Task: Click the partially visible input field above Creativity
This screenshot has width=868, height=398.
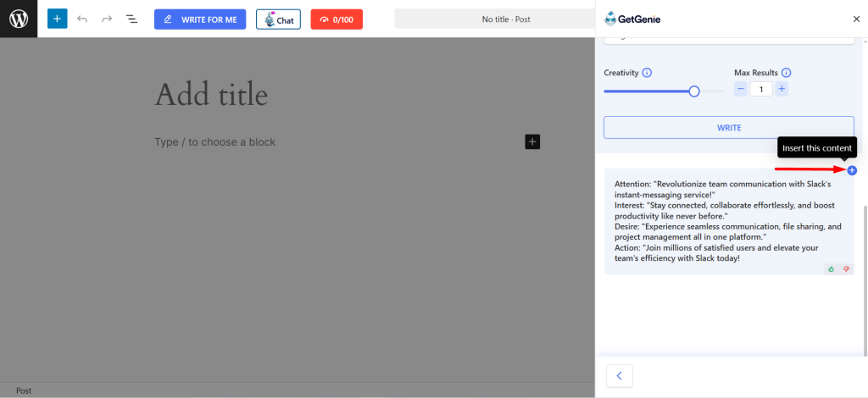Action: (x=729, y=41)
